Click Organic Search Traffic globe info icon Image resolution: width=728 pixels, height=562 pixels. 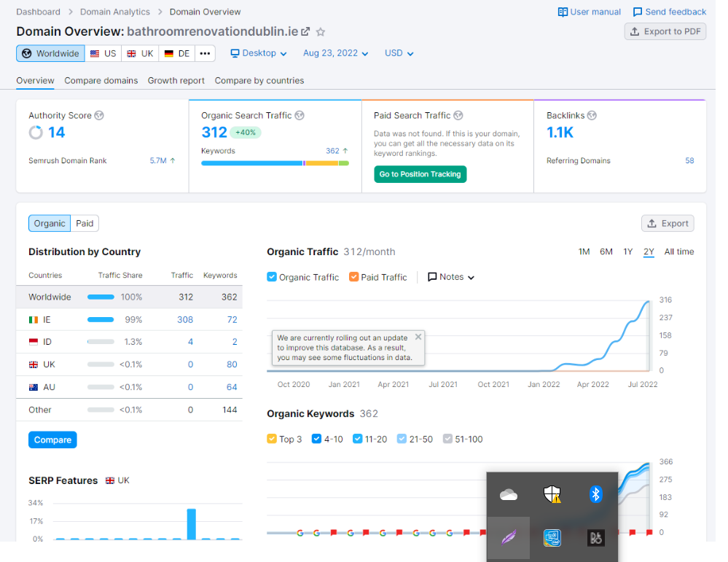(300, 115)
